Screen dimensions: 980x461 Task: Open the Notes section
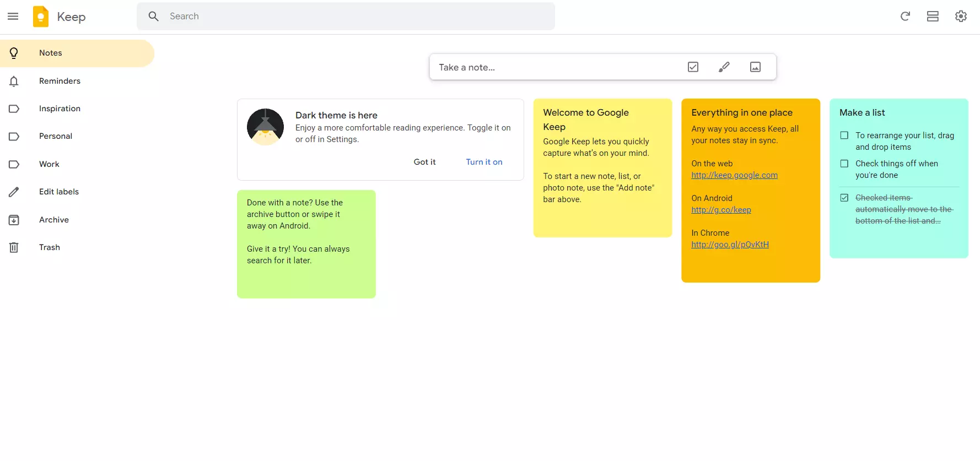(x=77, y=53)
